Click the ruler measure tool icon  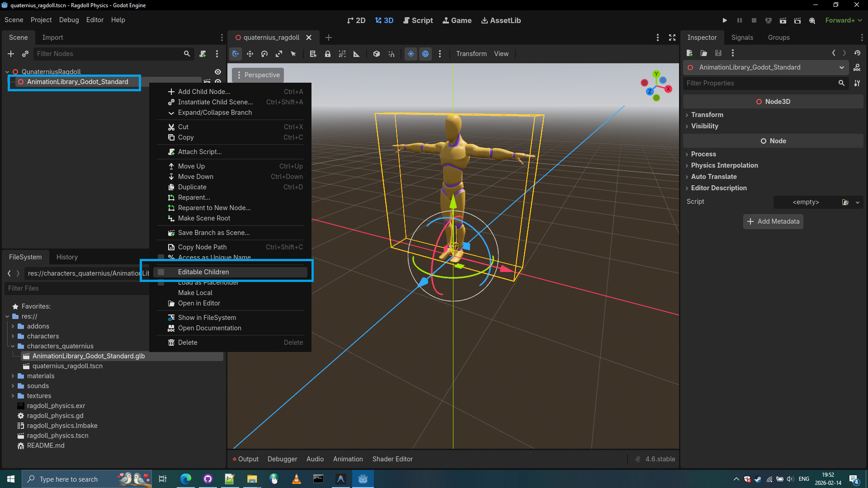pos(357,54)
